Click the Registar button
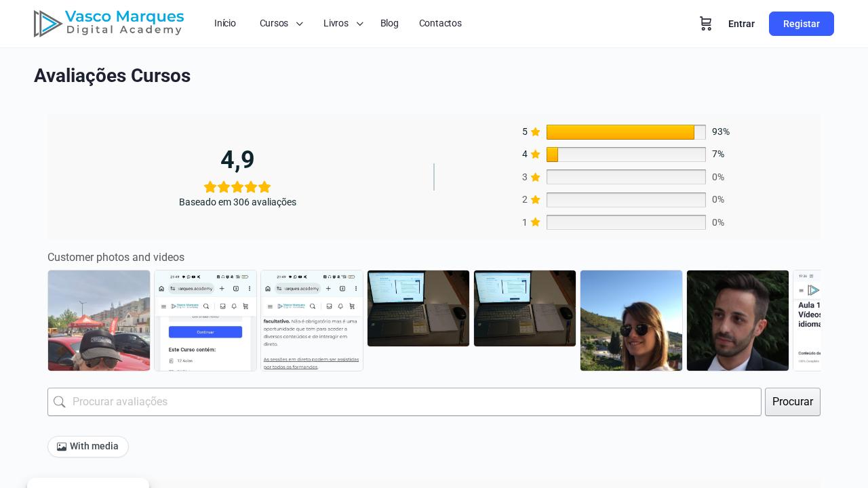Viewport: 868px width, 488px height. click(x=802, y=24)
